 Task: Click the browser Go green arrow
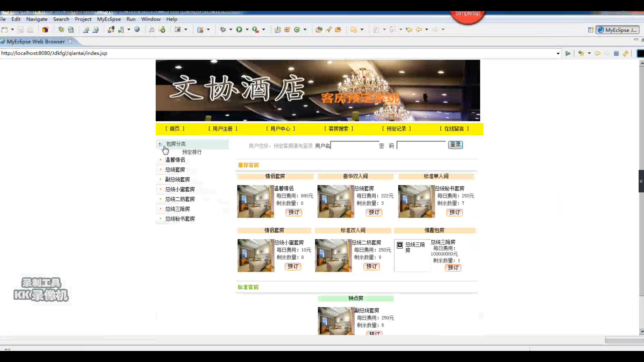tap(568, 53)
